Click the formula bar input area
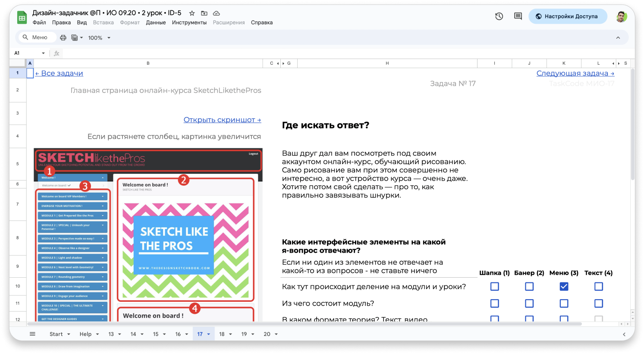The height and width of the screenshot is (354, 644). pyautogui.click(x=345, y=53)
